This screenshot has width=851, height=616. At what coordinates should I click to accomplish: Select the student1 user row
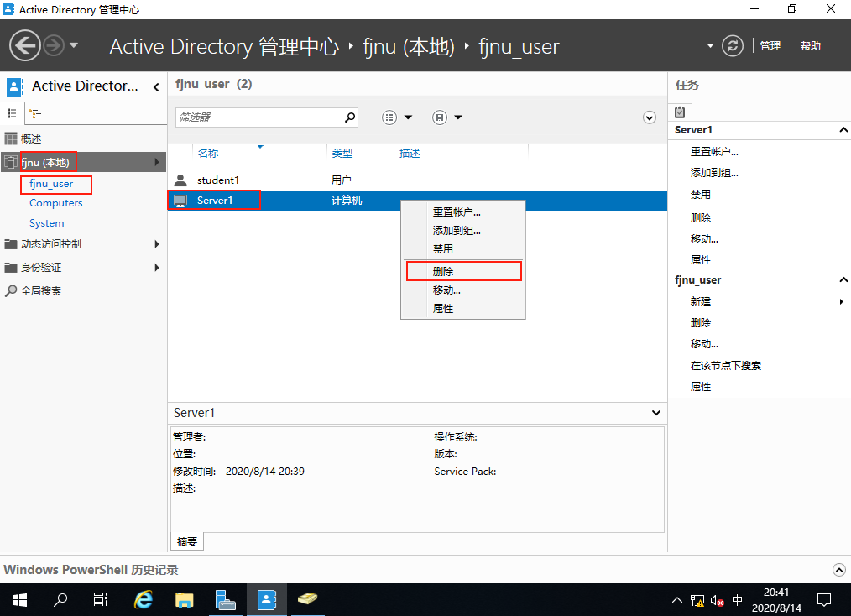click(x=417, y=180)
